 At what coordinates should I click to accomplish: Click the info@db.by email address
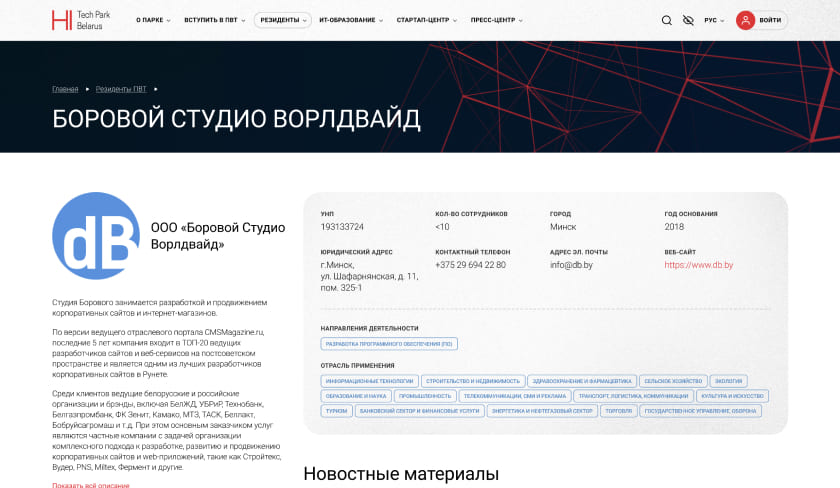(x=571, y=265)
